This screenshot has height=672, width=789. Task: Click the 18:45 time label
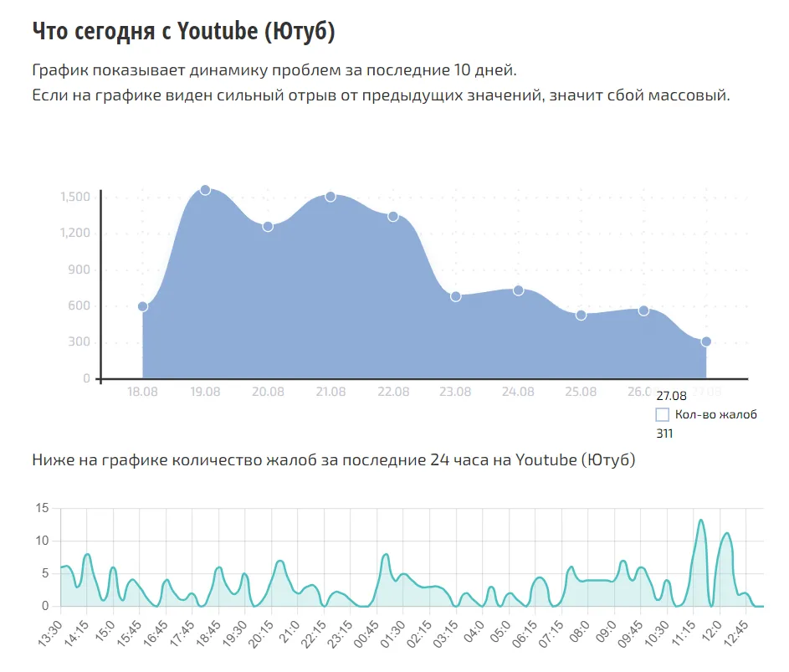[208, 634]
